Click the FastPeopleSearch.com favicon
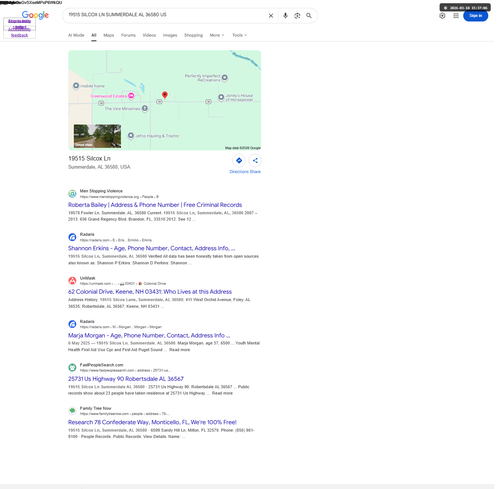The width and height of the screenshot is (500, 489). pyautogui.click(x=72, y=367)
